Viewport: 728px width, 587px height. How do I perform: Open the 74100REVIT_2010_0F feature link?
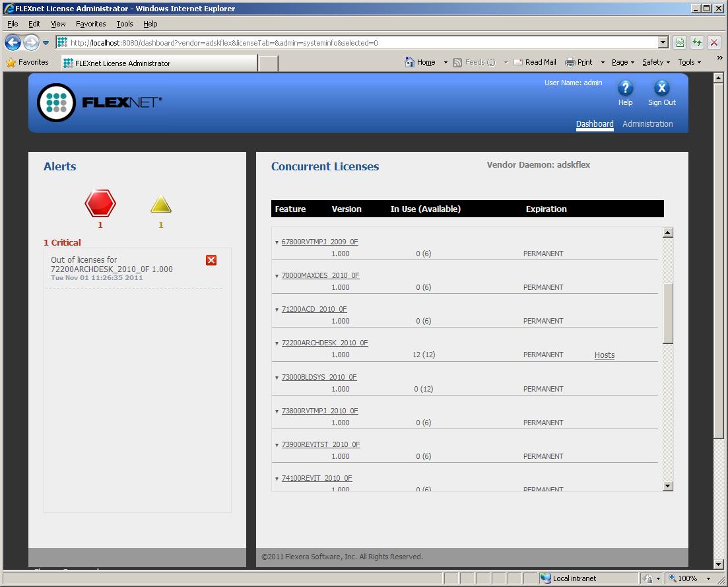pyautogui.click(x=317, y=478)
